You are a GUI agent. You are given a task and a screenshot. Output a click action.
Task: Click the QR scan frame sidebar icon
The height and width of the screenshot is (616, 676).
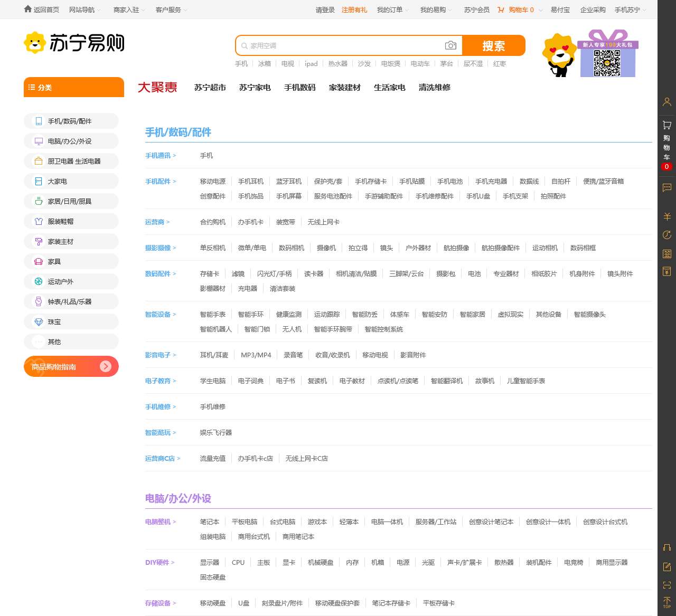666,585
